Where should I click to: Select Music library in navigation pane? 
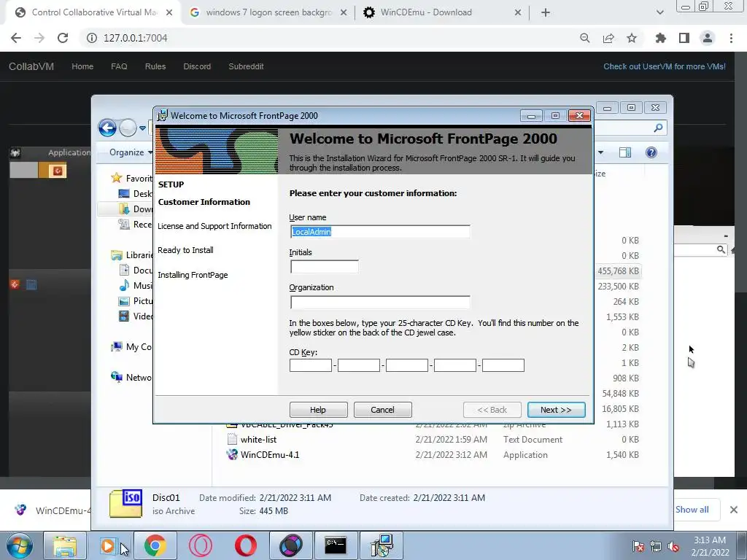(136, 285)
